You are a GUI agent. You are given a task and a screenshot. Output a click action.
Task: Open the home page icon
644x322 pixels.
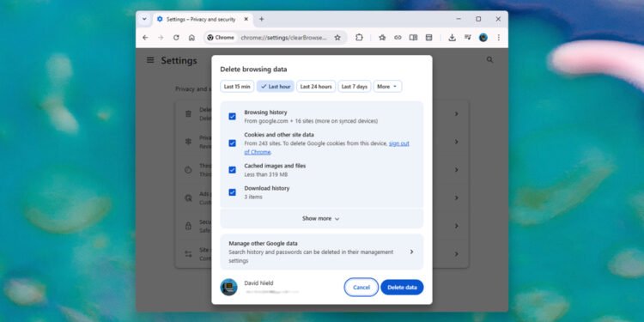(191, 38)
